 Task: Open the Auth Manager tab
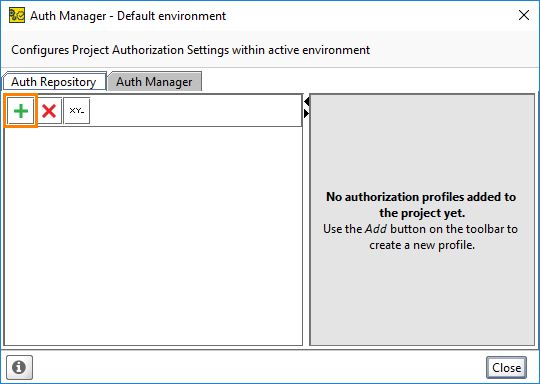click(154, 82)
